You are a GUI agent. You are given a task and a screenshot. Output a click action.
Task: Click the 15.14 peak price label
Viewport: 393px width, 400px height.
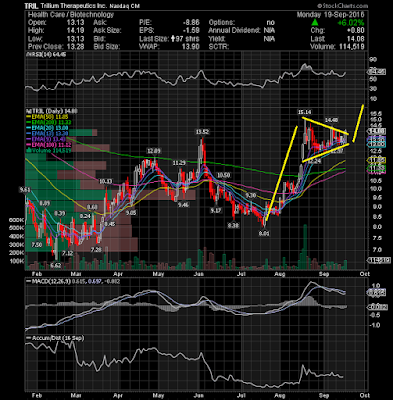point(304,112)
